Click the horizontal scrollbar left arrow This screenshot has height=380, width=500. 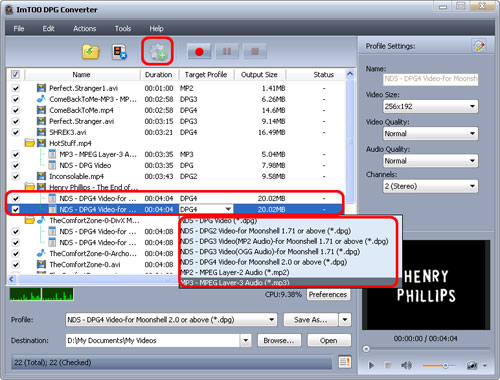pyautogui.click(x=12, y=279)
